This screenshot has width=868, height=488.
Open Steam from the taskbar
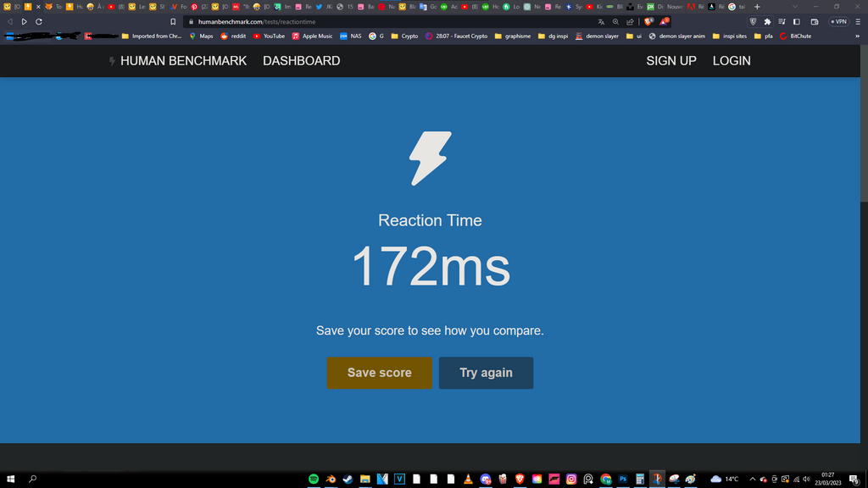click(348, 480)
